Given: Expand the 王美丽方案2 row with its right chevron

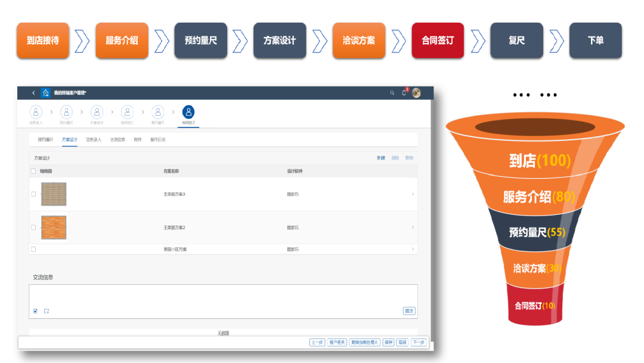Looking at the screenshot, I should tap(413, 227).
